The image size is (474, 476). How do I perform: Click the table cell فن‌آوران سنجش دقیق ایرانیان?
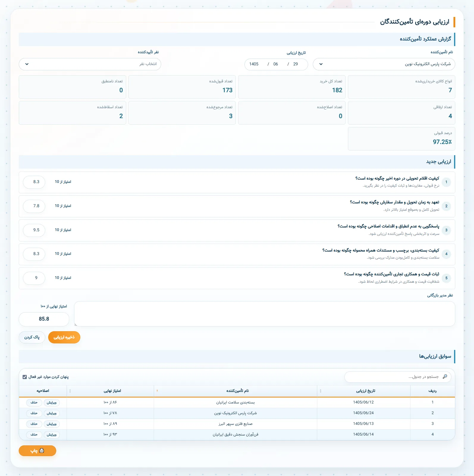coord(236,435)
